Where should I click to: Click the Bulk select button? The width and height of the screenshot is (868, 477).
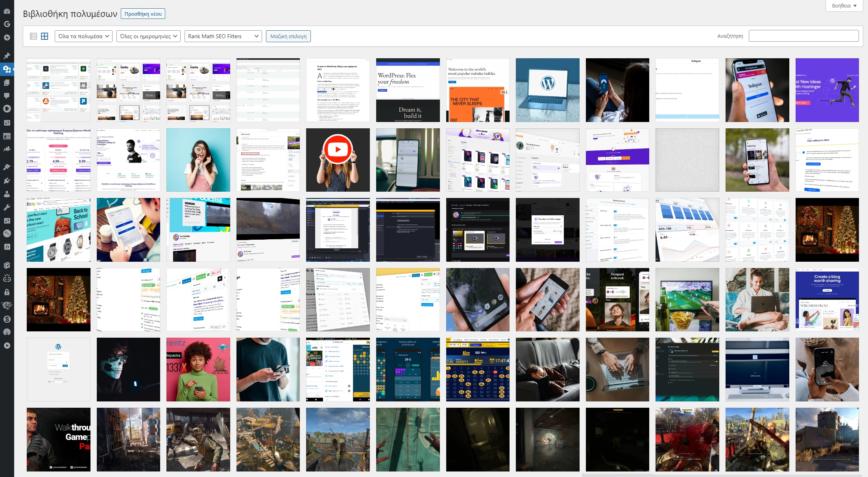288,36
